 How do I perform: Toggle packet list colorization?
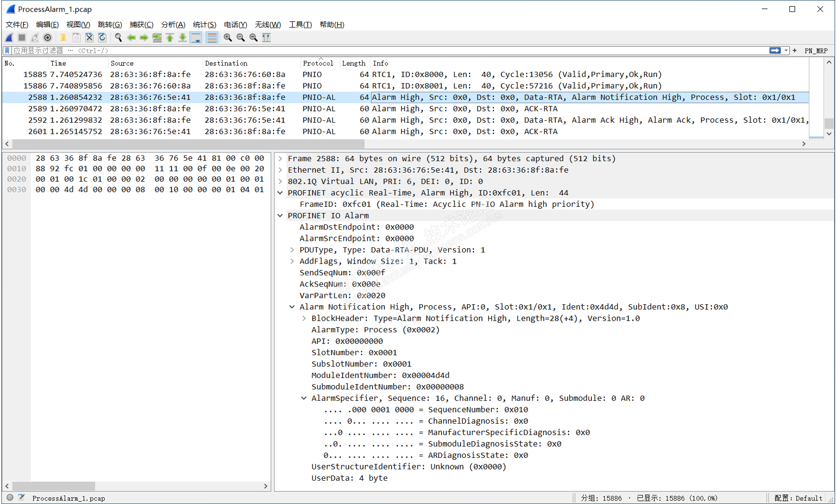click(212, 38)
